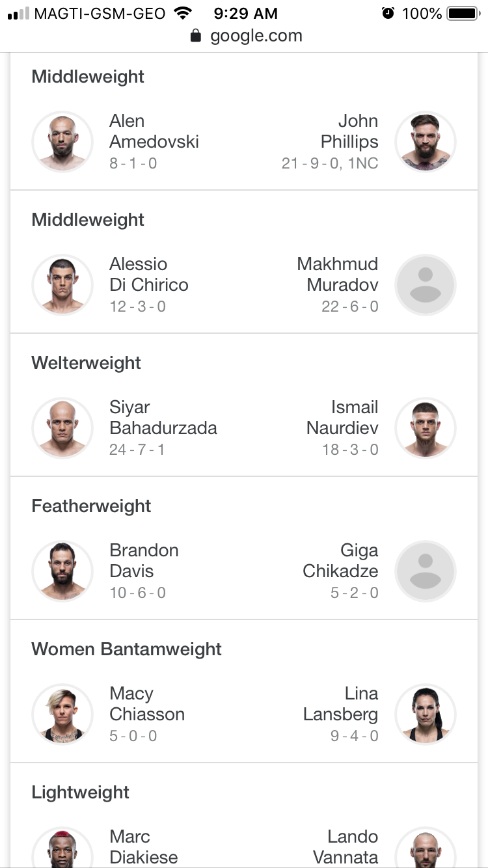This screenshot has height=868, width=488.
Task: Tap Alen Amedovski's fighter photo
Action: coord(63,142)
